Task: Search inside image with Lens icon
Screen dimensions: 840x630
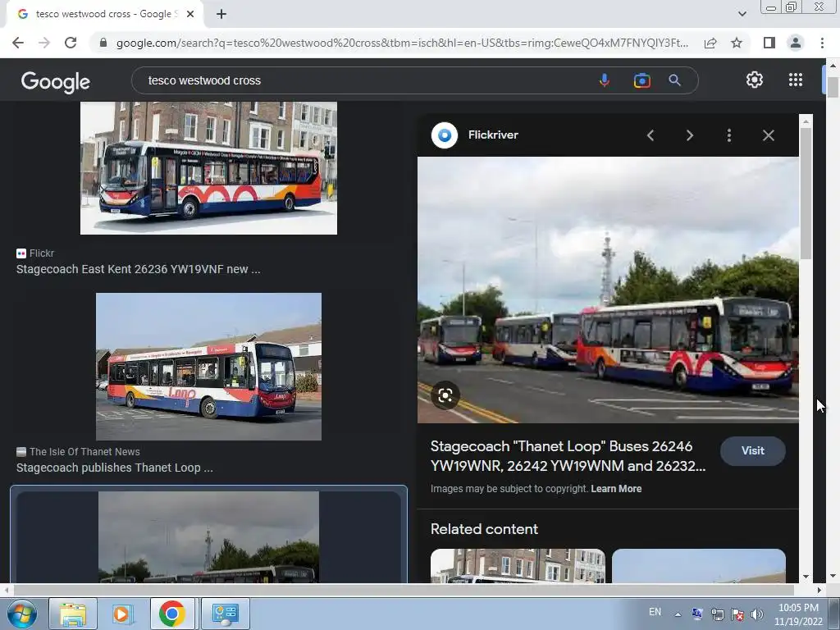Action: (x=445, y=396)
